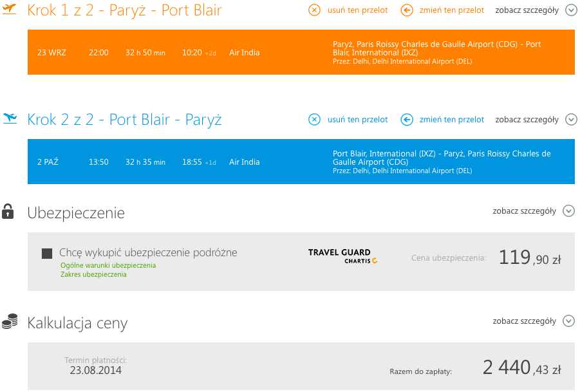
Task: Click route text 'Port Blair, International (IXZ) - Paryż'
Action: (x=442, y=158)
